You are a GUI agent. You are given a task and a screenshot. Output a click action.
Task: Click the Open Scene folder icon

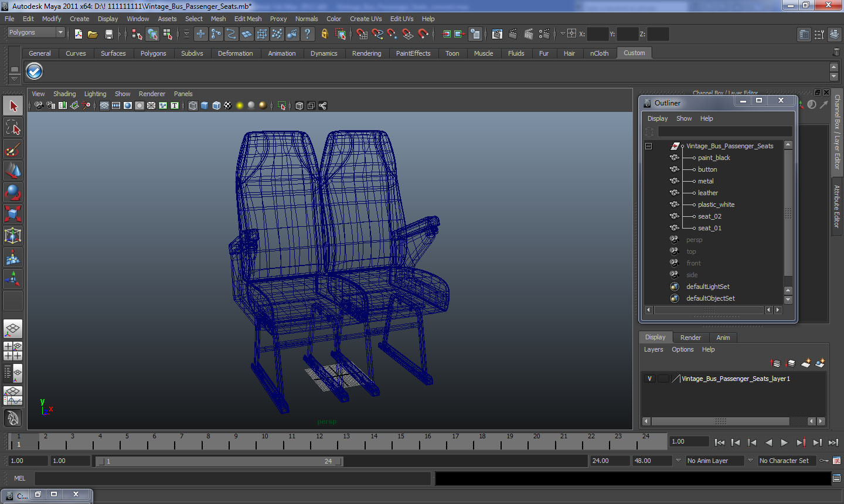pyautogui.click(x=93, y=34)
